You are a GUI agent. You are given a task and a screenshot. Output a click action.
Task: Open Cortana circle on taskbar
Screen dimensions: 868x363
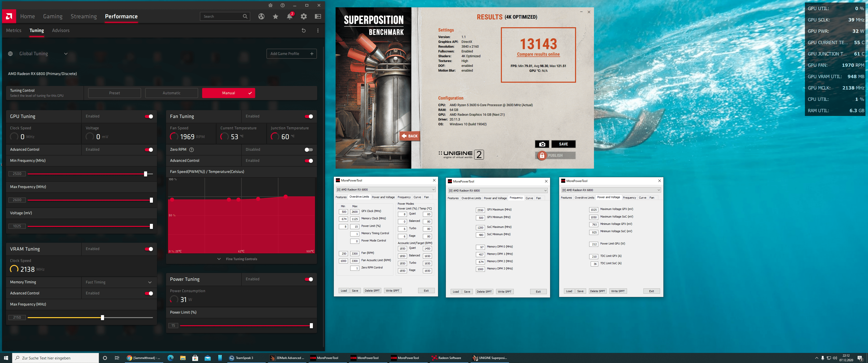tap(105, 358)
